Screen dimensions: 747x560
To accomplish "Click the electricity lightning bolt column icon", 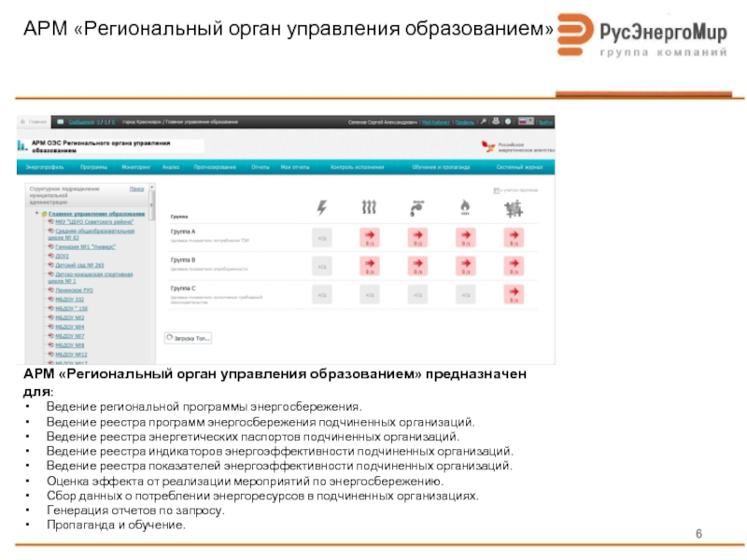I will tap(322, 207).
